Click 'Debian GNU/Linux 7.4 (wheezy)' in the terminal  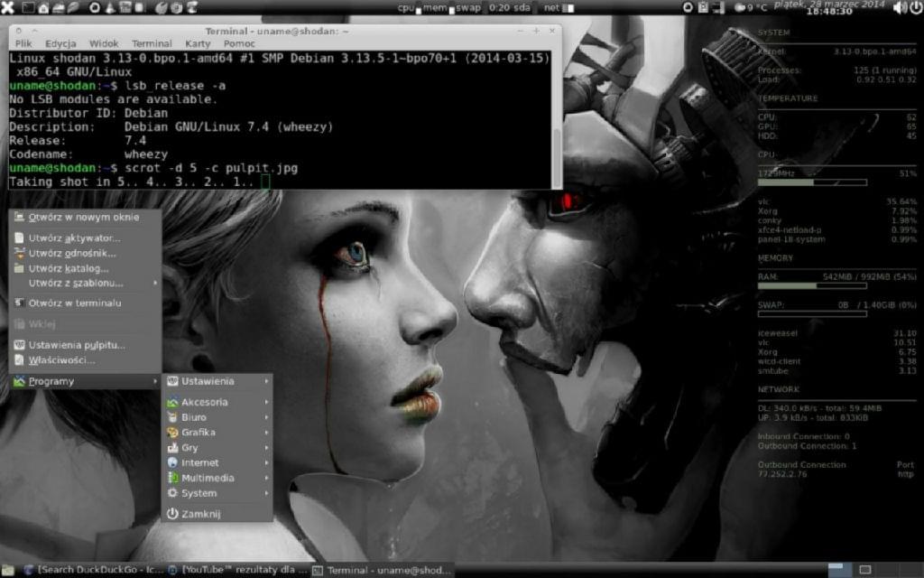point(228,126)
